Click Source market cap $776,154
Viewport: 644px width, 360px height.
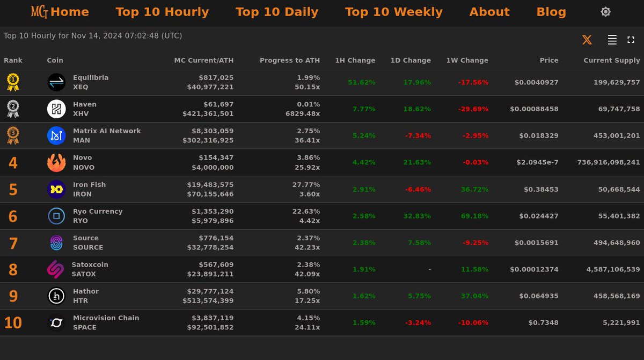(216, 238)
